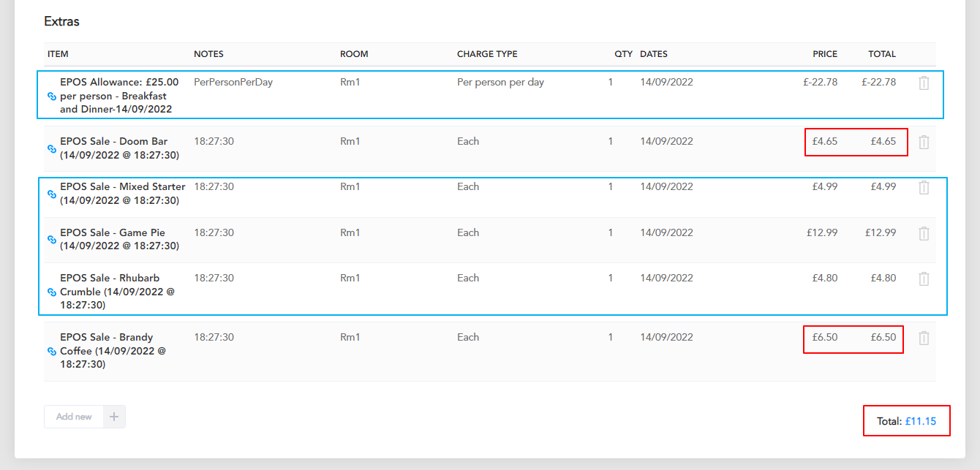This screenshot has width=980, height=470.
Task: Click the Extras section heading
Action: click(x=61, y=21)
